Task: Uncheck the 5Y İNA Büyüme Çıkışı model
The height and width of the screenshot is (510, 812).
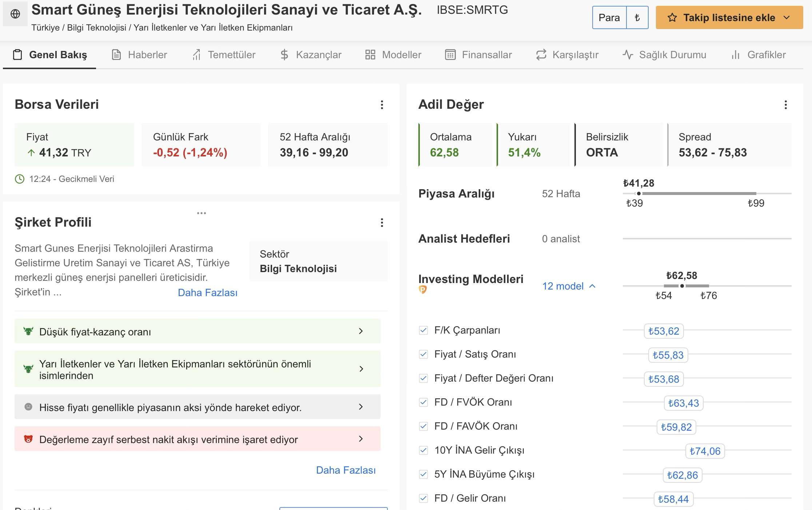Action: click(423, 474)
